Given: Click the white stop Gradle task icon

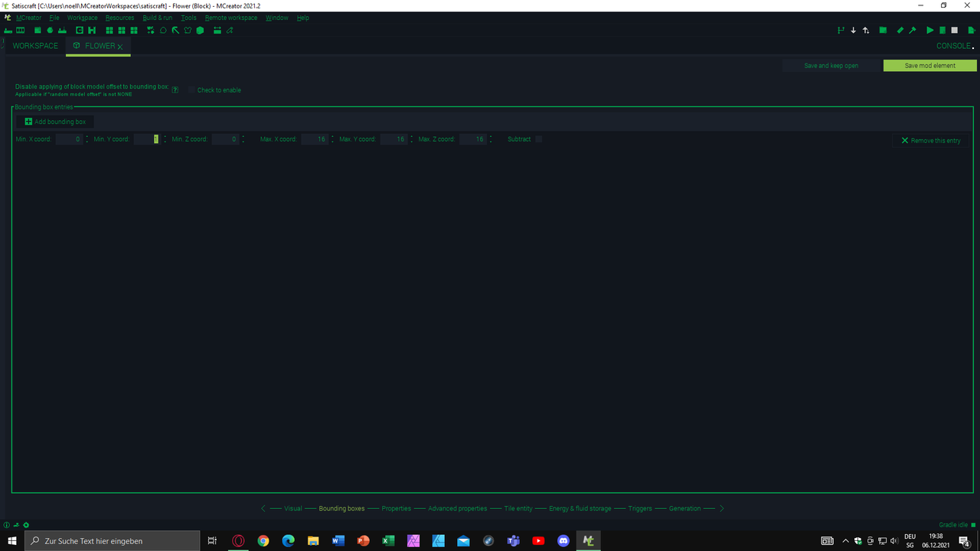Looking at the screenshot, I should [955, 31].
